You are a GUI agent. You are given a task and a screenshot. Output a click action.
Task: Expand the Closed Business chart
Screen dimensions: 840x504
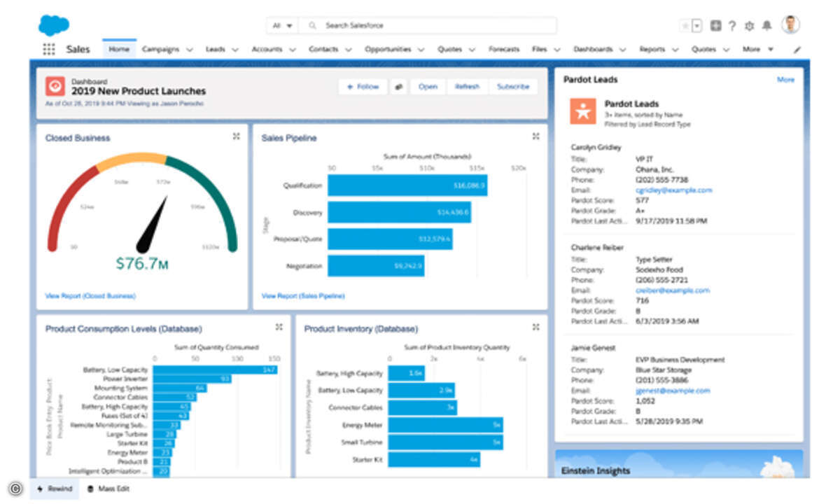(x=237, y=136)
